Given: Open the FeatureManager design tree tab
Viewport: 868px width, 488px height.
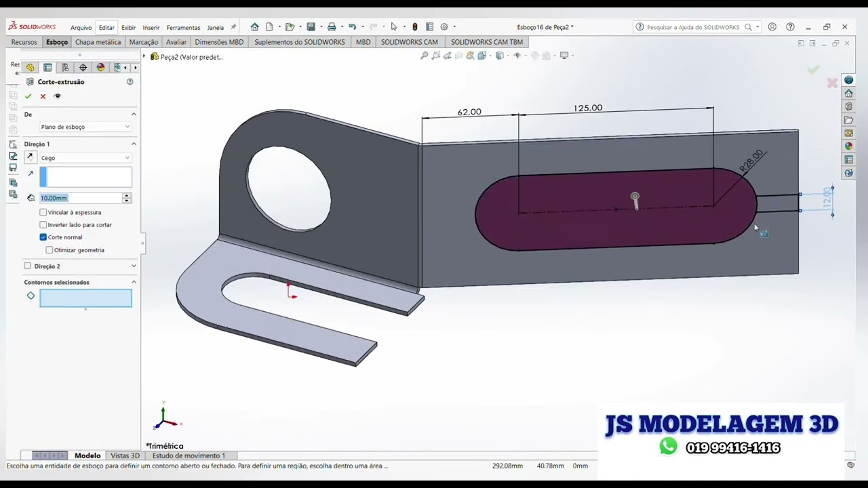Looking at the screenshot, I should pos(30,68).
